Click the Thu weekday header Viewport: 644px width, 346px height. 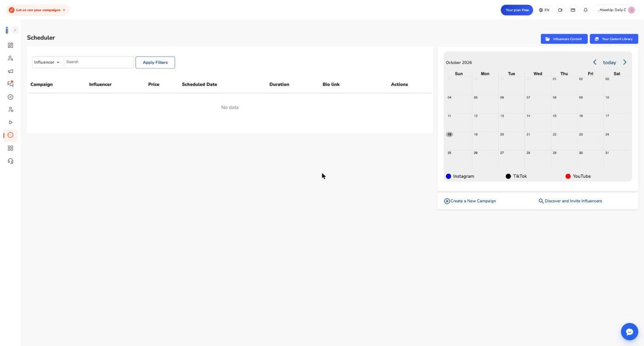click(564, 74)
